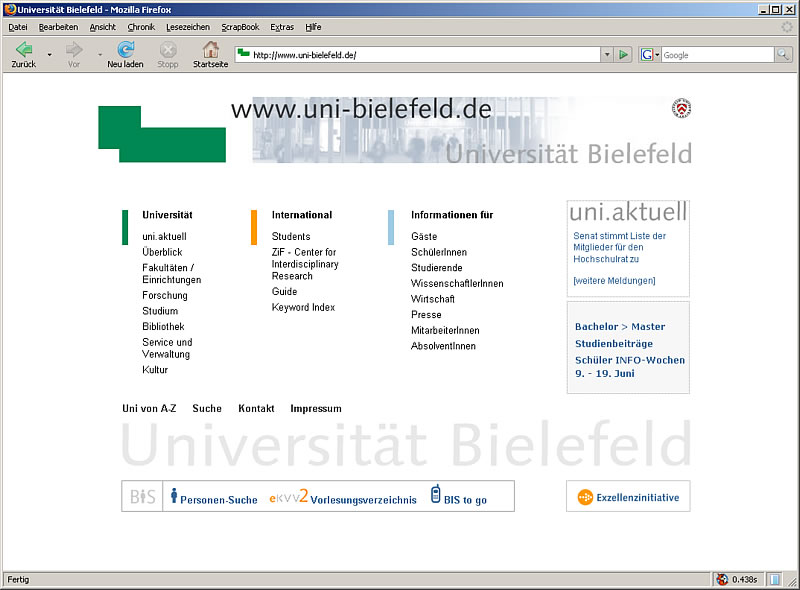Go to Startseite using the house icon
This screenshot has width=800, height=590.
click(x=210, y=50)
